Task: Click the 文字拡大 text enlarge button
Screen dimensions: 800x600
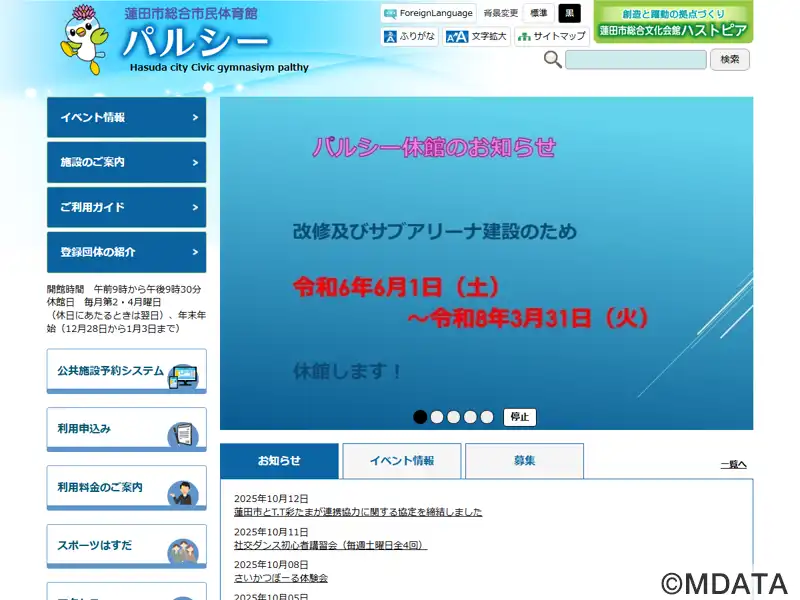Action: tap(476, 36)
